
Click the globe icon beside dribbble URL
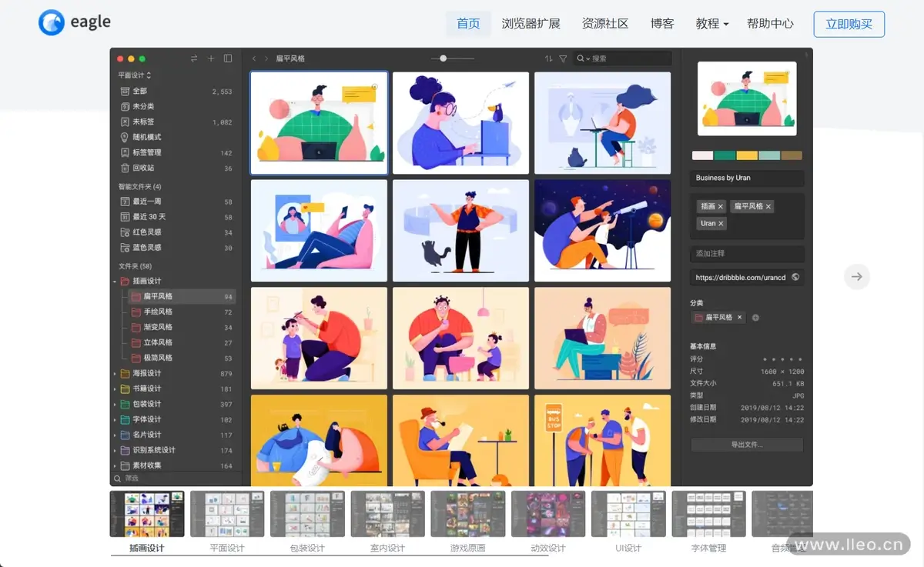(x=795, y=278)
